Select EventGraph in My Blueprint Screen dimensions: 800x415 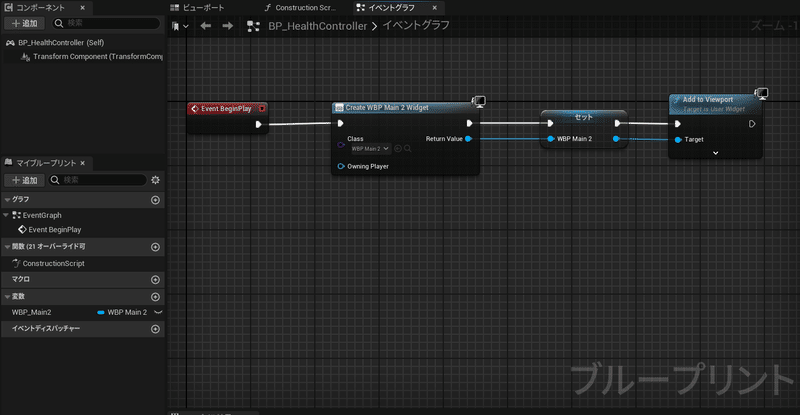(x=41, y=215)
